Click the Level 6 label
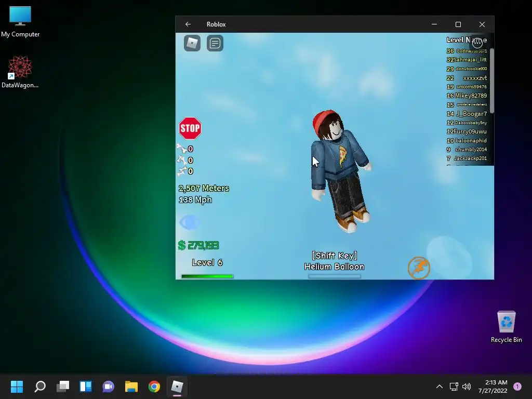Image resolution: width=532 pixels, height=399 pixels. pyautogui.click(x=207, y=262)
